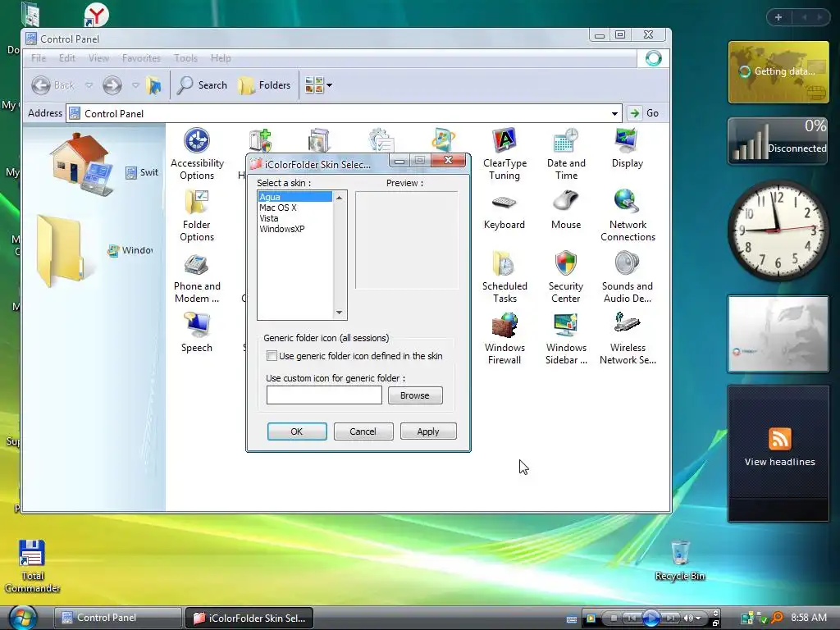
Task: Click Browse for custom icon
Action: tap(414, 395)
